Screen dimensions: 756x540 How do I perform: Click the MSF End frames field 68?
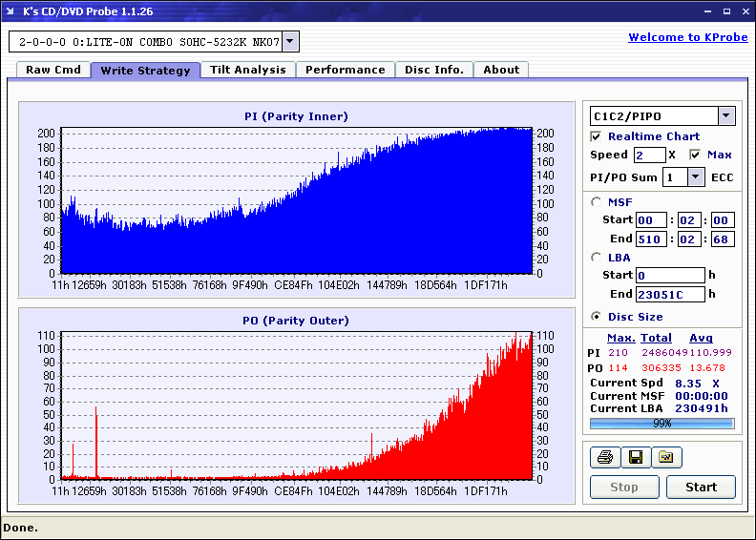(x=723, y=239)
